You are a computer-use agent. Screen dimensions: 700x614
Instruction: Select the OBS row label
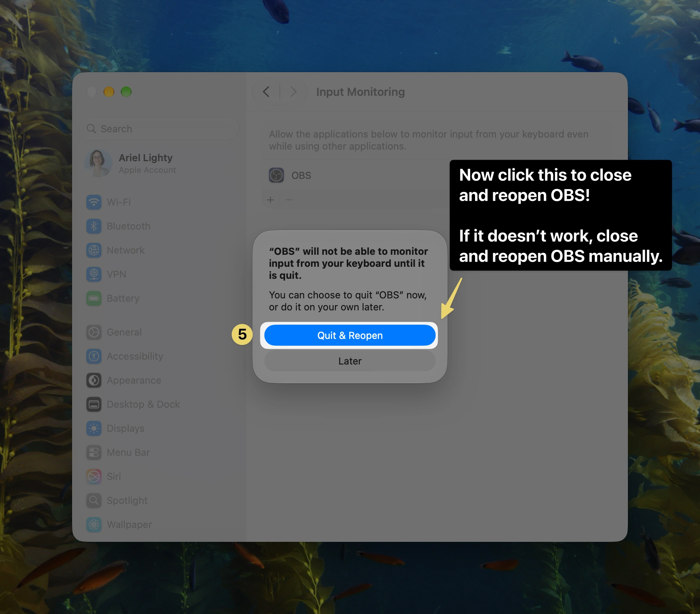pyautogui.click(x=301, y=175)
